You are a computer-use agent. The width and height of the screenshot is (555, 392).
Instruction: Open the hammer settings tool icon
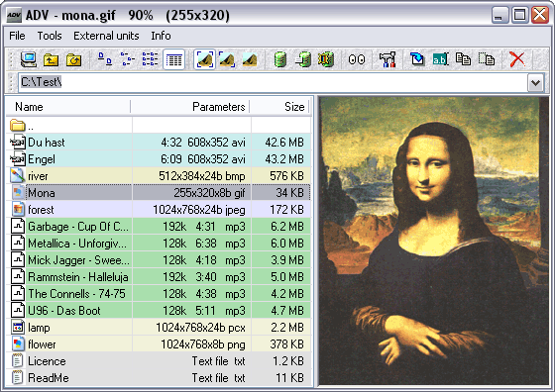point(387,59)
